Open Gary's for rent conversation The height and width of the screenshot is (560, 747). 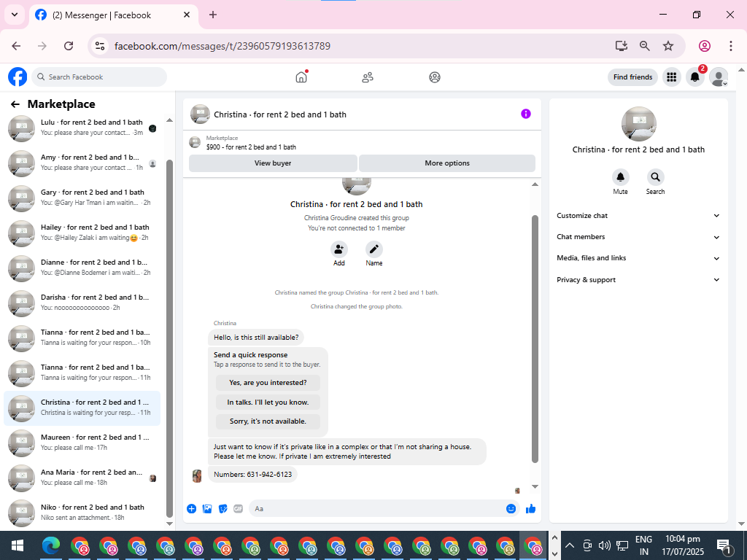(82, 198)
